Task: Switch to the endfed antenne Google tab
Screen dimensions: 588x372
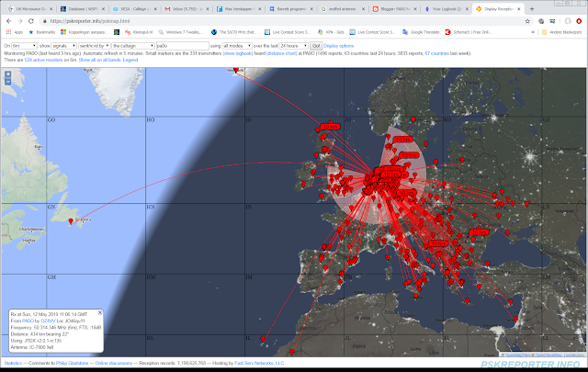Action: coord(343,9)
